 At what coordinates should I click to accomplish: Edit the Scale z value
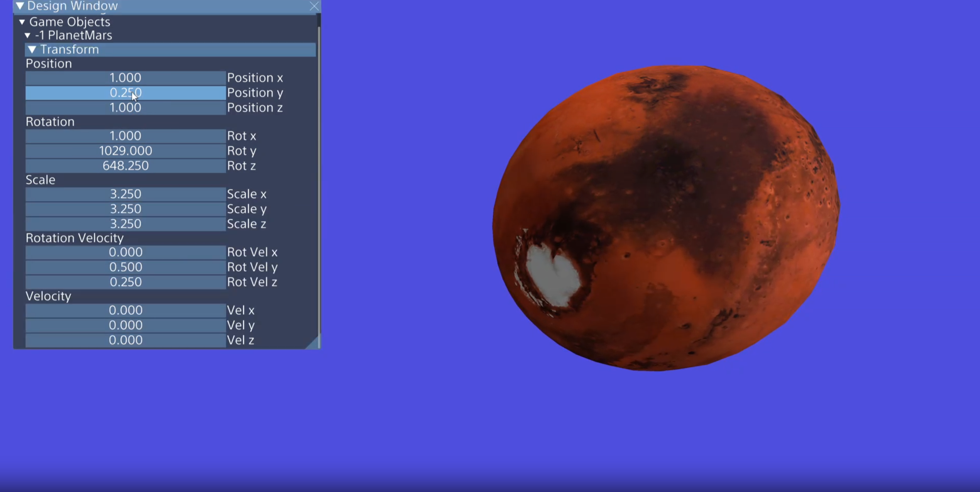[x=125, y=223]
